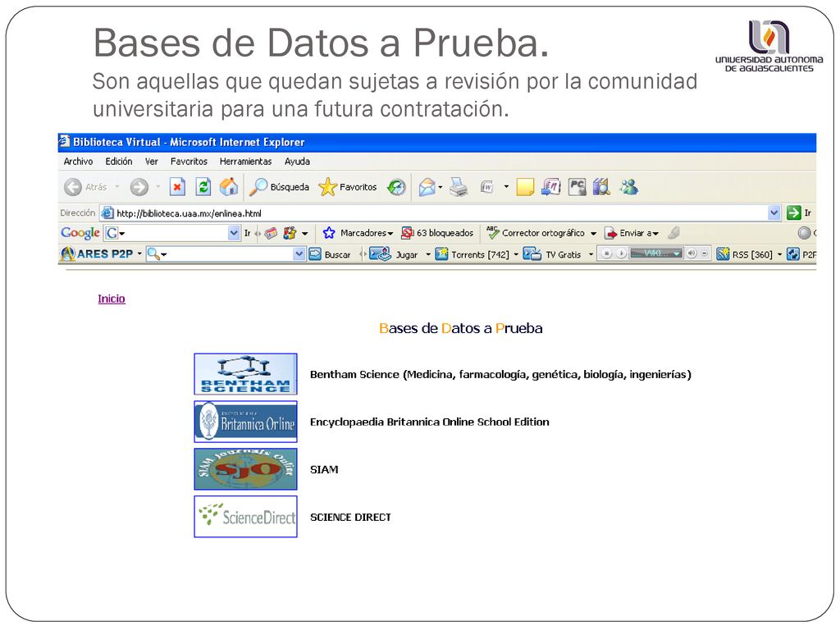
Task: Click the ARES P2P search field
Action: tap(226, 254)
